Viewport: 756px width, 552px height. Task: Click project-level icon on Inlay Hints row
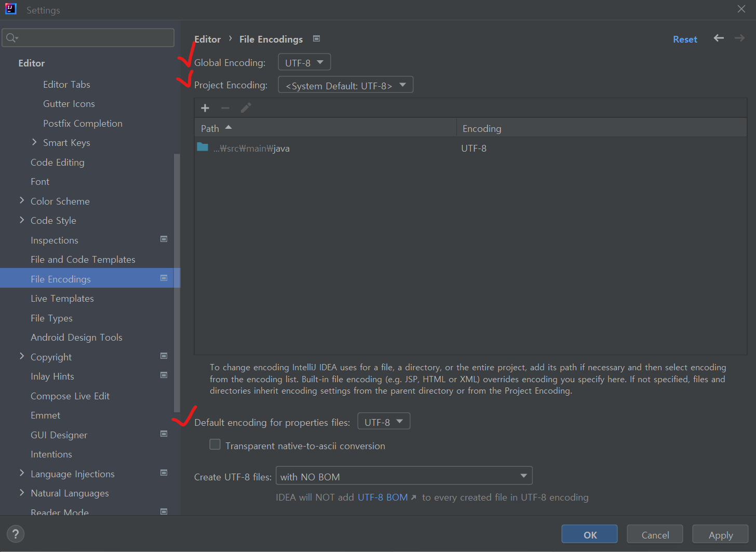(164, 375)
